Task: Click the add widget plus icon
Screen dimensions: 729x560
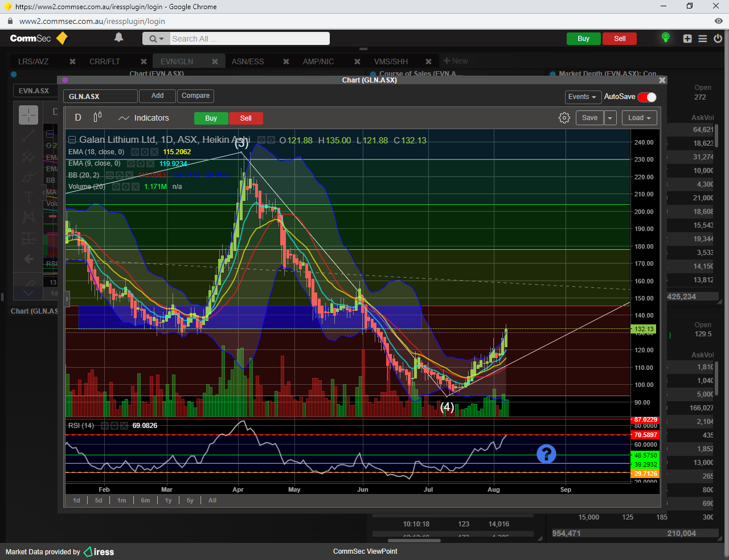Action: coord(687,39)
